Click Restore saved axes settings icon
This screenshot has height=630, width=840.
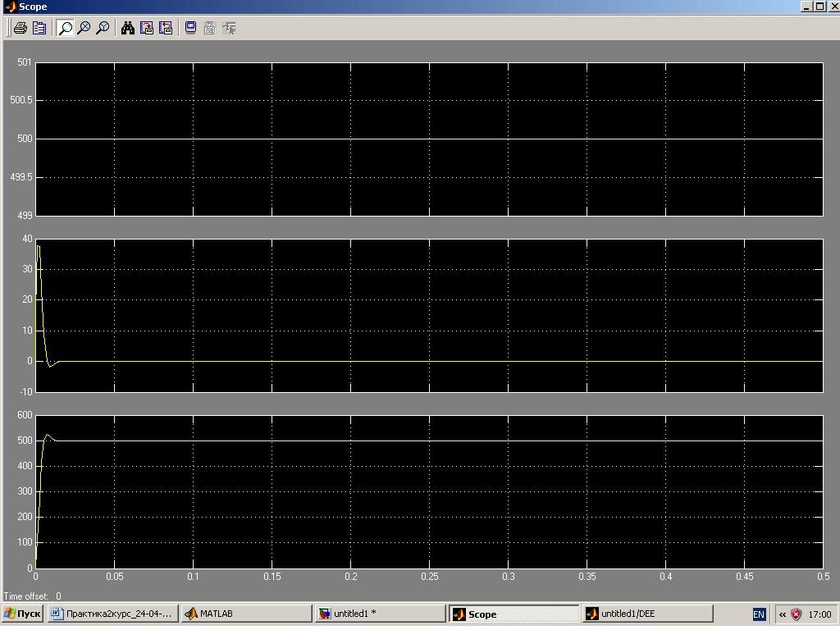pos(166,28)
